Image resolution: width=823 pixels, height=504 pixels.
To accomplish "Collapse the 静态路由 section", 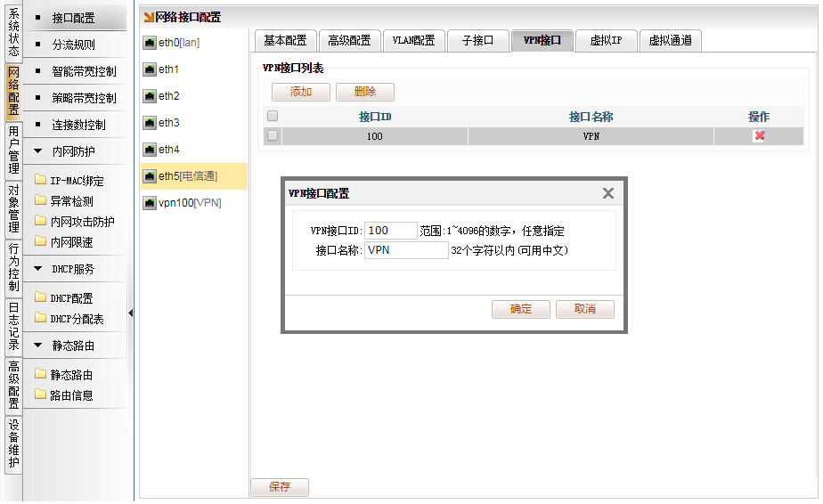I will (x=38, y=345).
